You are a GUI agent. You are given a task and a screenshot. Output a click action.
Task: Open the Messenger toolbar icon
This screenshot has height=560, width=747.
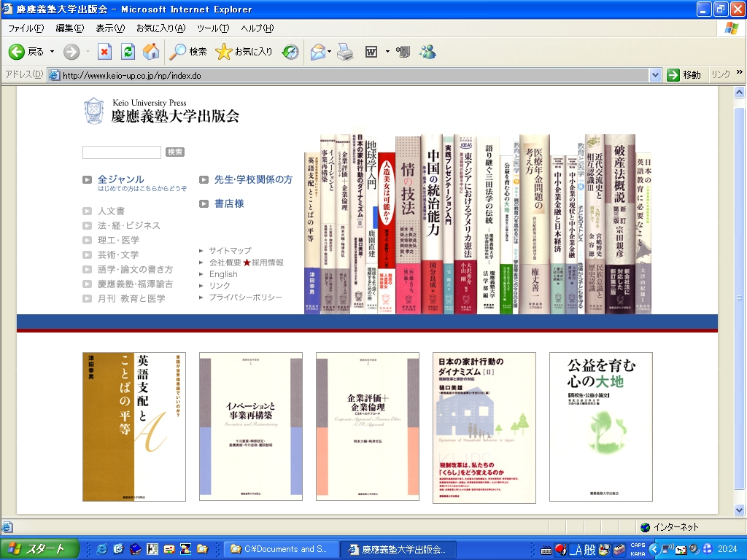click(428, 52)
